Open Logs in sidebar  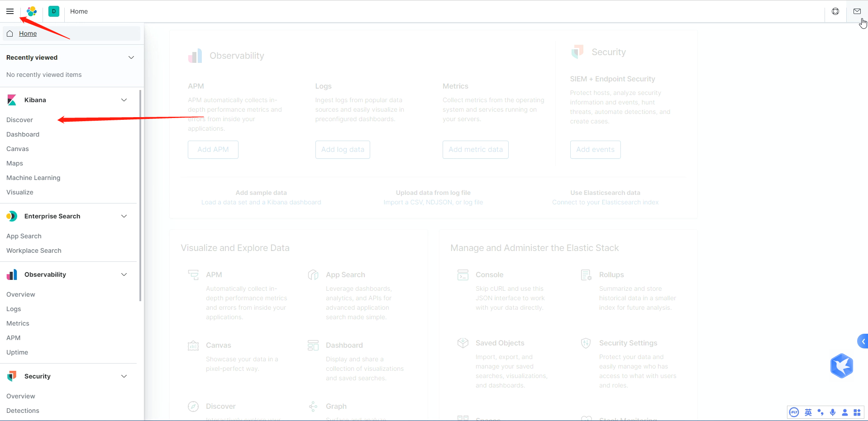pos(14,309)
